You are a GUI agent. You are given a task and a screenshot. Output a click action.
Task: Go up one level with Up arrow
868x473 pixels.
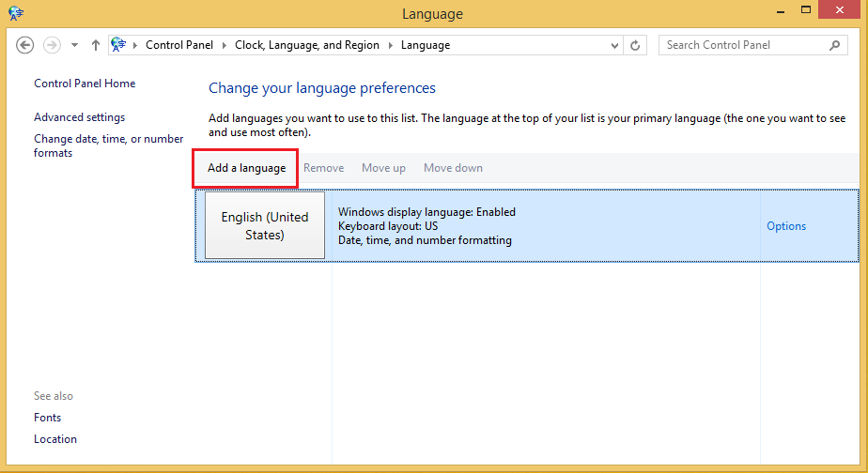point(95,45)
